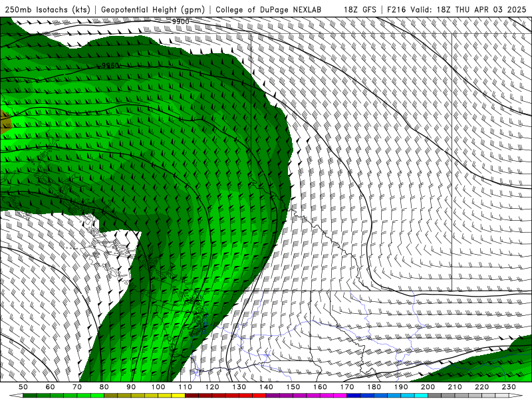Click the 100 label on the color scale
Viewport: 532px width, 399px height.
158,387
